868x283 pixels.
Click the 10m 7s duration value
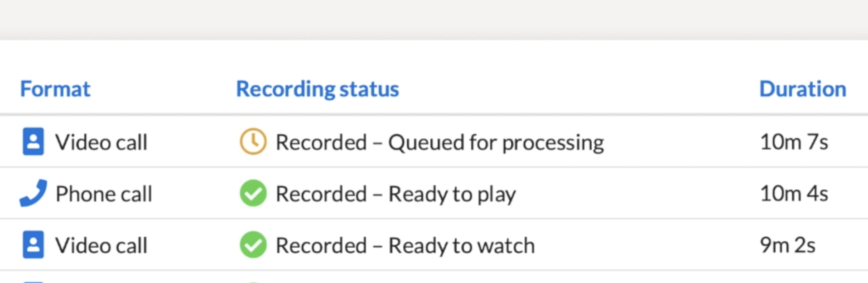click(x=794, y=142)
